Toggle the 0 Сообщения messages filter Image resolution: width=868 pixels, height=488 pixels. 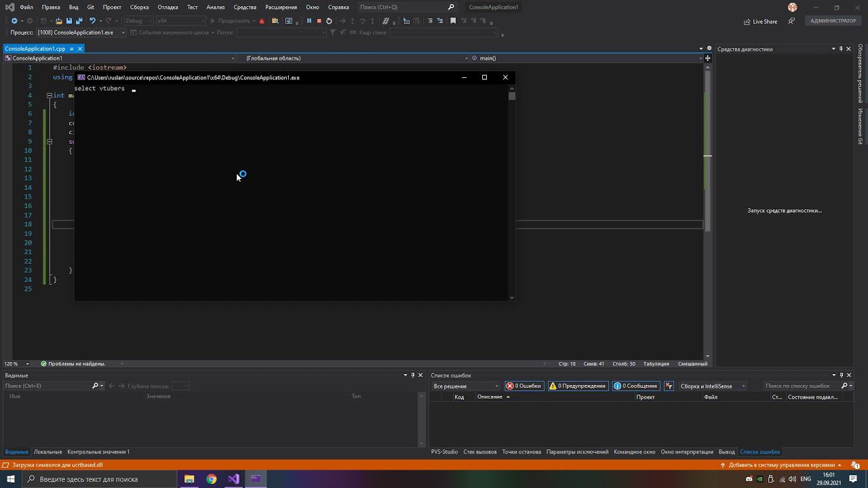tap(635, 386)
